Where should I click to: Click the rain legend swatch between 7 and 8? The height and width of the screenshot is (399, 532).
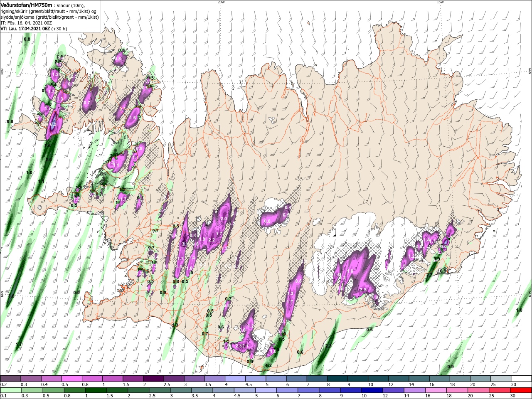coord(308,390)
